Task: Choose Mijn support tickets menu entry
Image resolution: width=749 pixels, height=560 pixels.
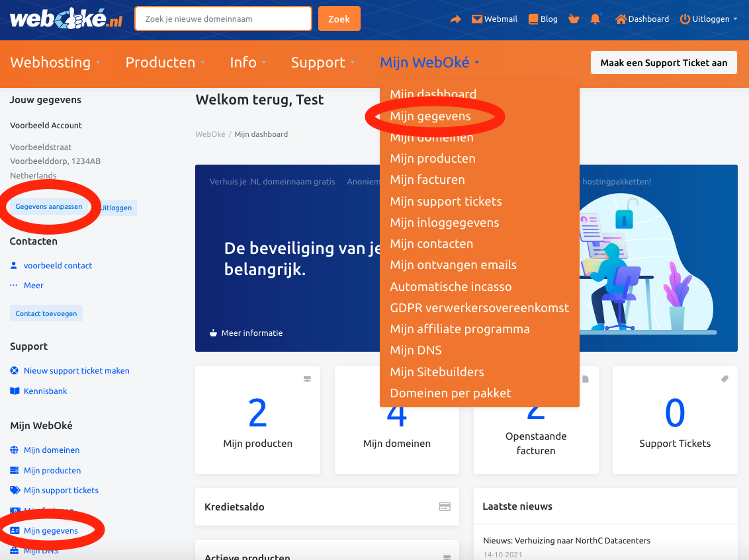Action: [x=446, y=201]
